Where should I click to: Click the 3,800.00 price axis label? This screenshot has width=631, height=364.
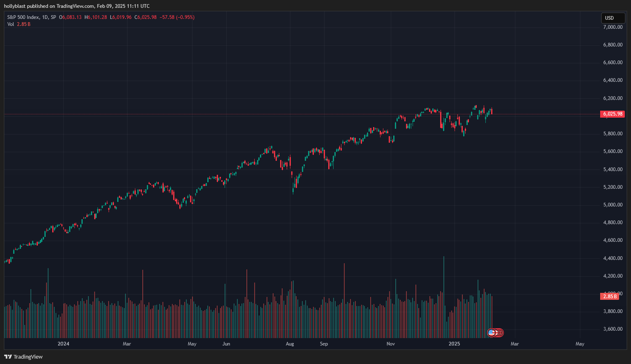(613, 311)
